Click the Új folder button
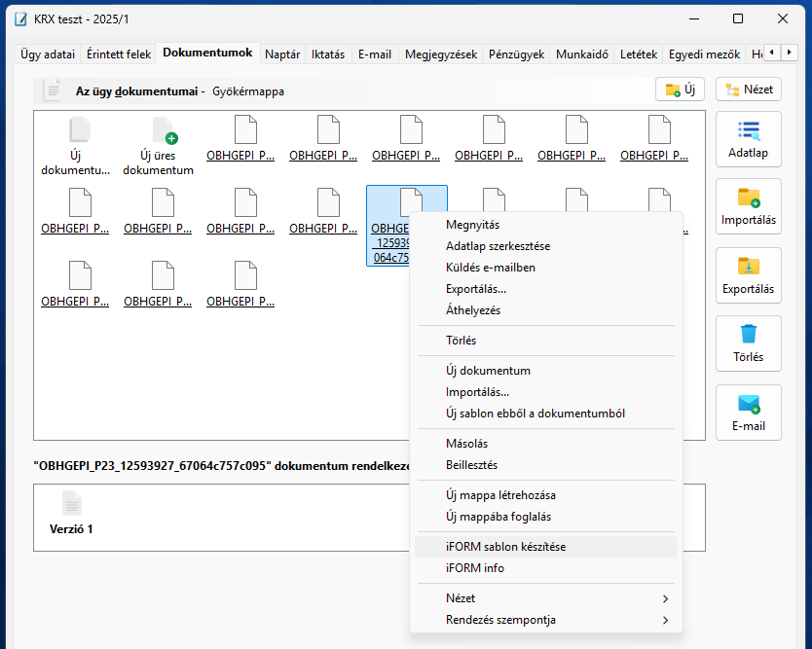The width and height of the screenshot is (812, 649). click(x=680, y=90)
